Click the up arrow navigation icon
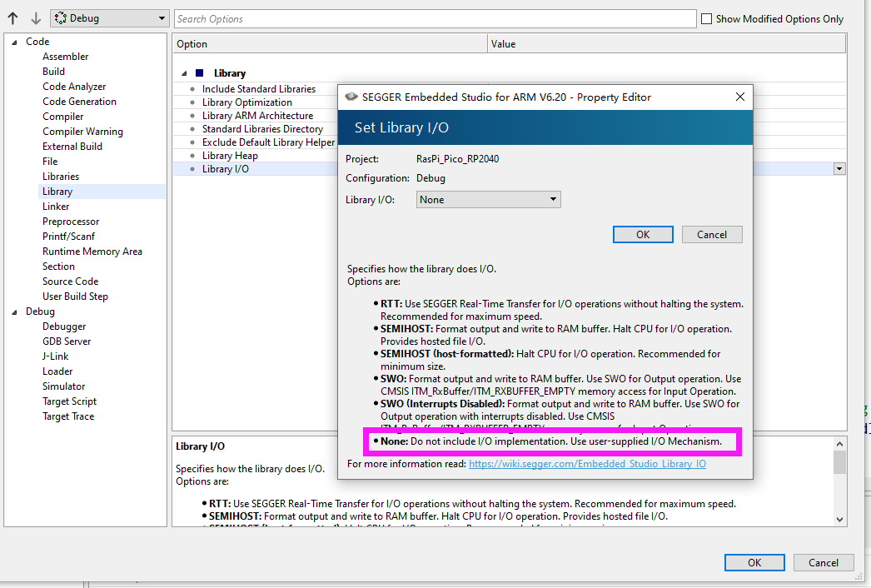The height and width of the screenshot is (588, 871). click(12, 18)
